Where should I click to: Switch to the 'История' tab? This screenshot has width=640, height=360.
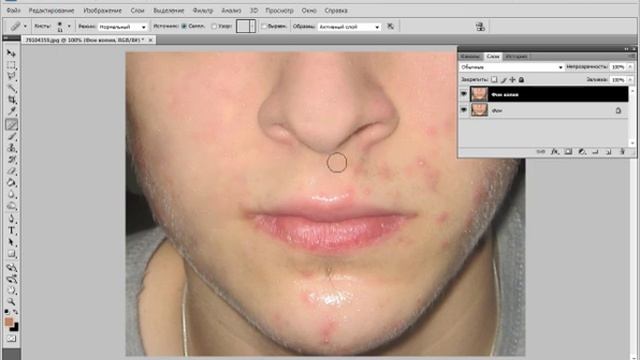[517, 56]
